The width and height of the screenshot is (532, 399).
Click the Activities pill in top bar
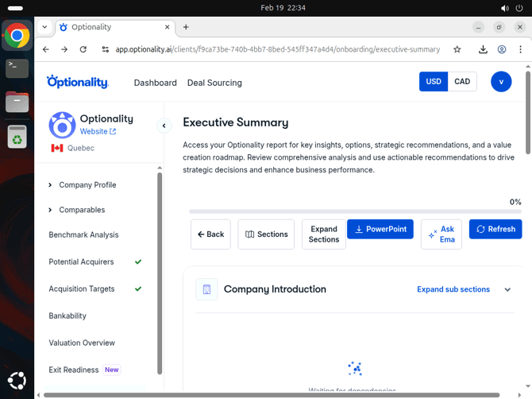pos(15,8)
